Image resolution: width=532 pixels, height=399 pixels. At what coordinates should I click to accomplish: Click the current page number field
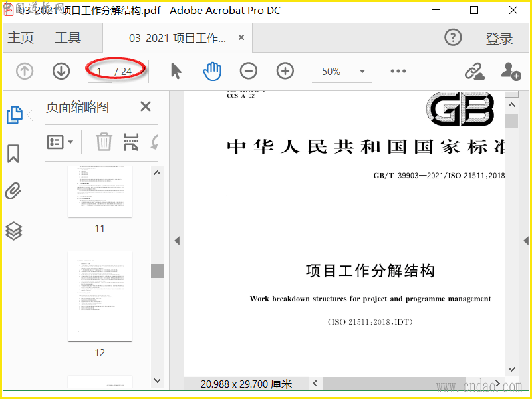(99, 72)
